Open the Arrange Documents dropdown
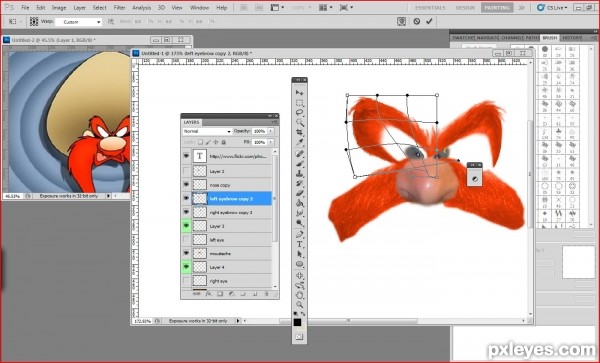600x363 pixels. click(326, 7)
